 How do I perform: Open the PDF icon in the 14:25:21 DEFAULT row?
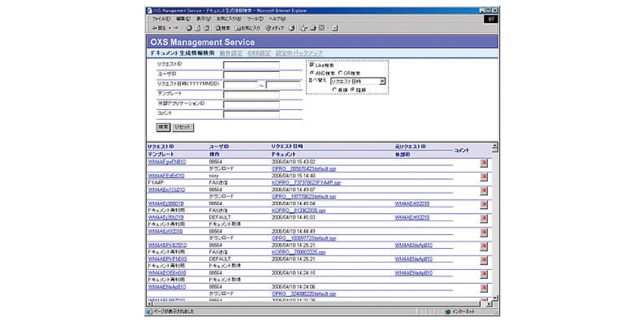pos(484,261)
